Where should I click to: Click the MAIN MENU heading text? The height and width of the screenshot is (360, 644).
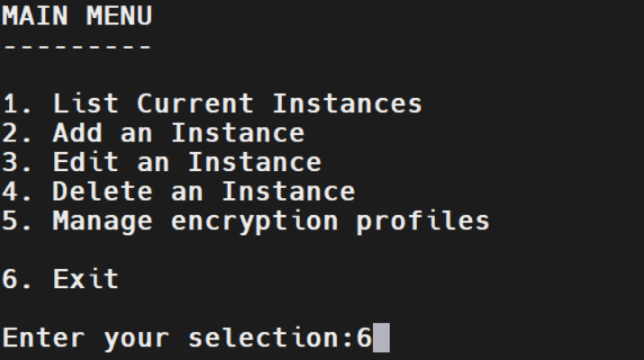tap(77, 16)
